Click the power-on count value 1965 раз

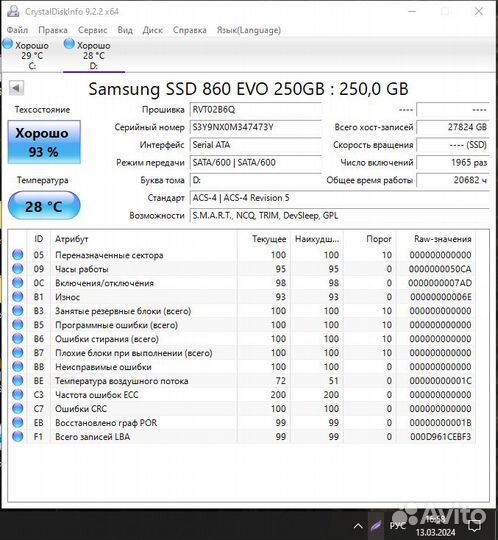point(453,163)
